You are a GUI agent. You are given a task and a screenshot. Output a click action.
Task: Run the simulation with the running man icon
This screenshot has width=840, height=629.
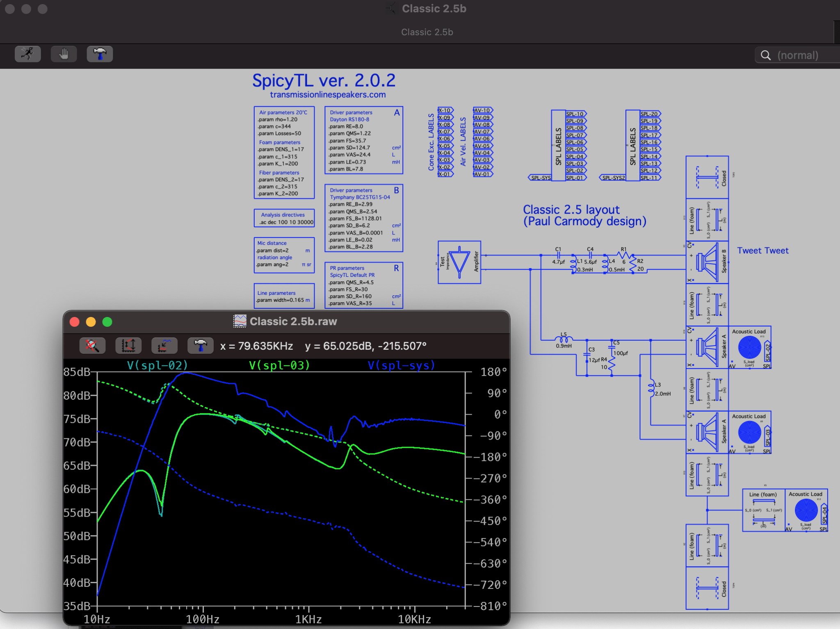click(x=28, y=54)
